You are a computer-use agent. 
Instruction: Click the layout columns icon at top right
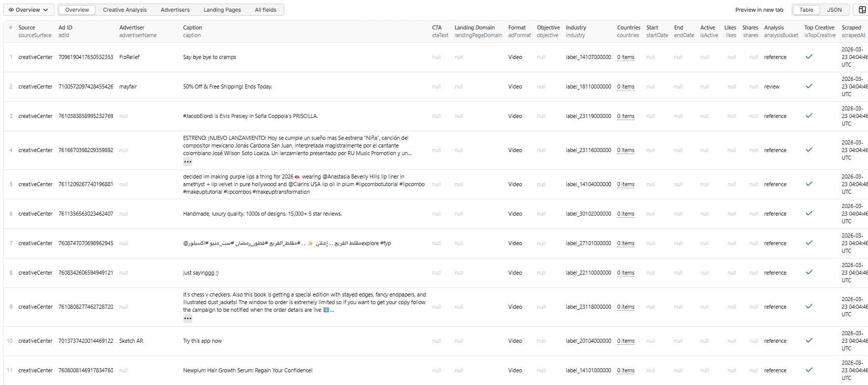(x=862, y=10)
